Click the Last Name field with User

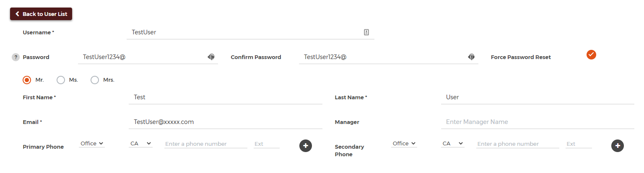pos(538,97)
